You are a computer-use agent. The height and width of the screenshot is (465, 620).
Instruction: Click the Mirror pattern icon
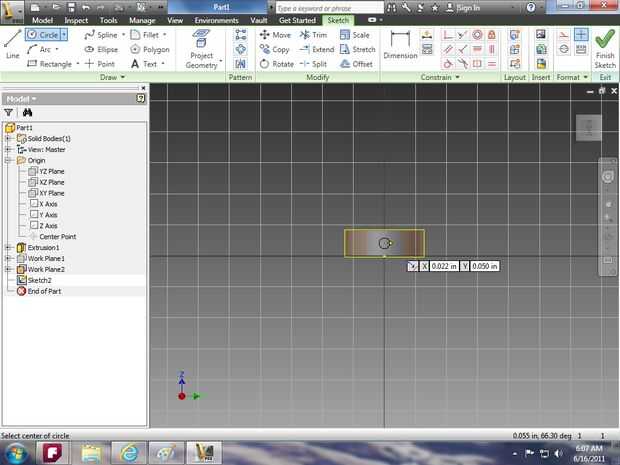240,64
